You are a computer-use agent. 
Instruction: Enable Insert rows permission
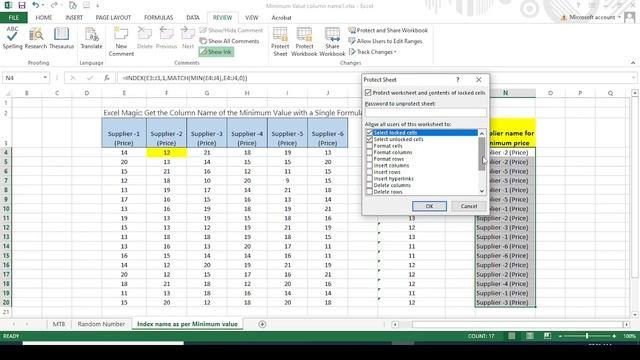pos(369,172)
